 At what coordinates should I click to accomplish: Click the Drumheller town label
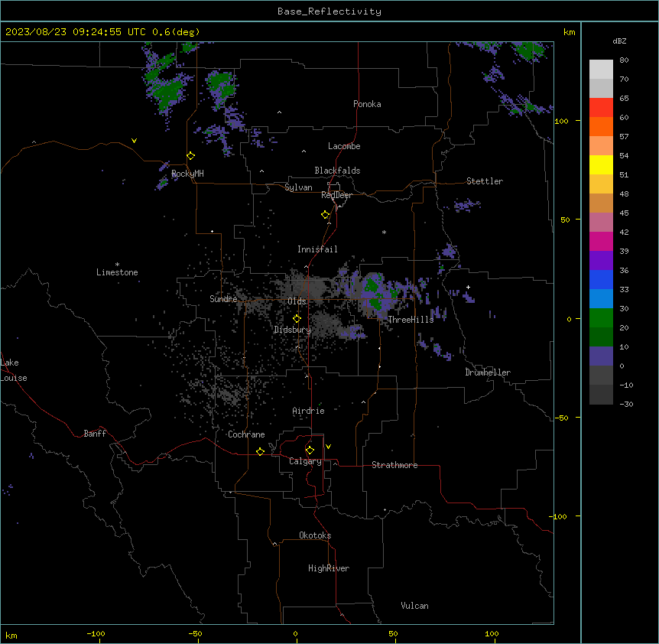488,372
